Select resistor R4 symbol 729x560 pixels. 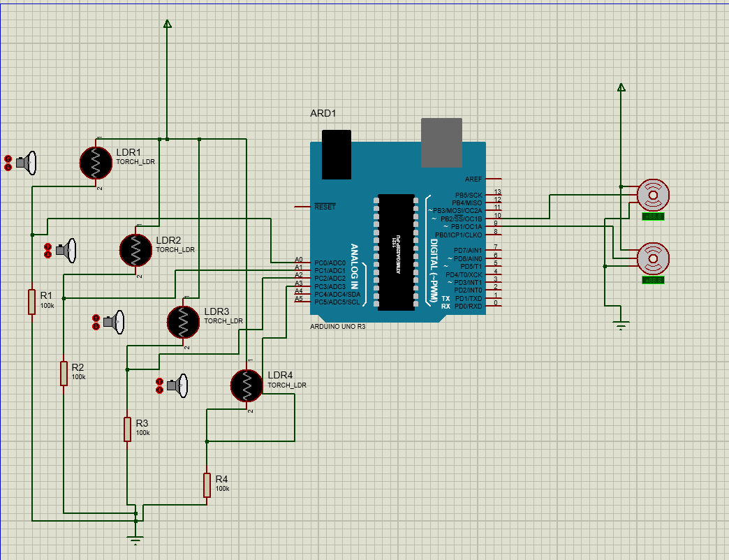207,485
